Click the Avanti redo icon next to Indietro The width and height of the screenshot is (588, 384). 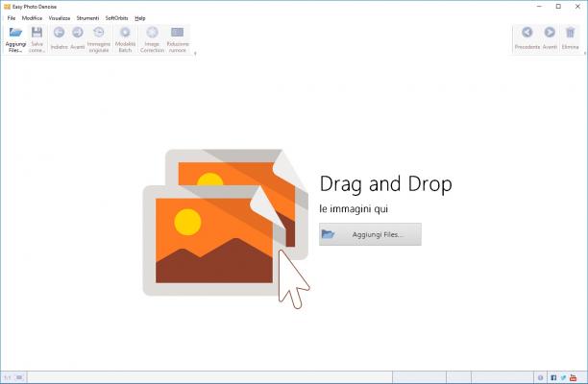click(x=78, y=33)
